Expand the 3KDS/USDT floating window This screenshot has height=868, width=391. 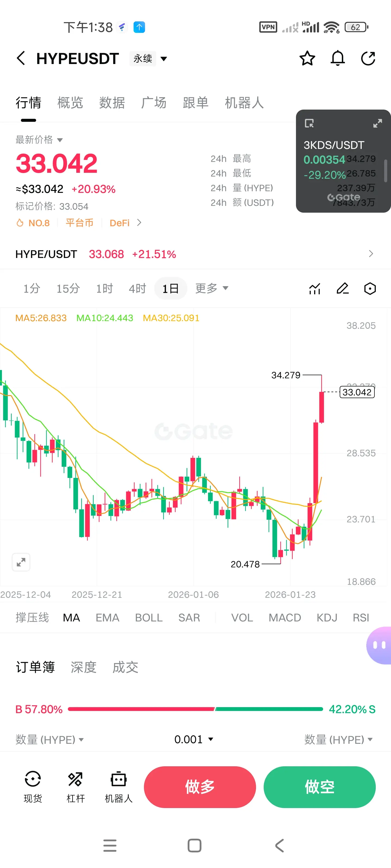click(377, 123)
